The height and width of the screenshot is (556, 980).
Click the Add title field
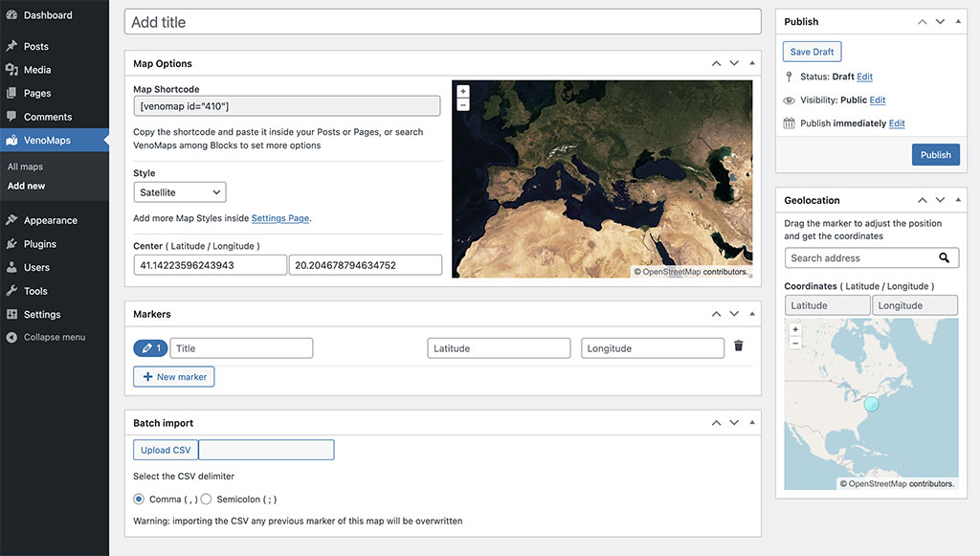pyautogui.click(x=442, y=22)
